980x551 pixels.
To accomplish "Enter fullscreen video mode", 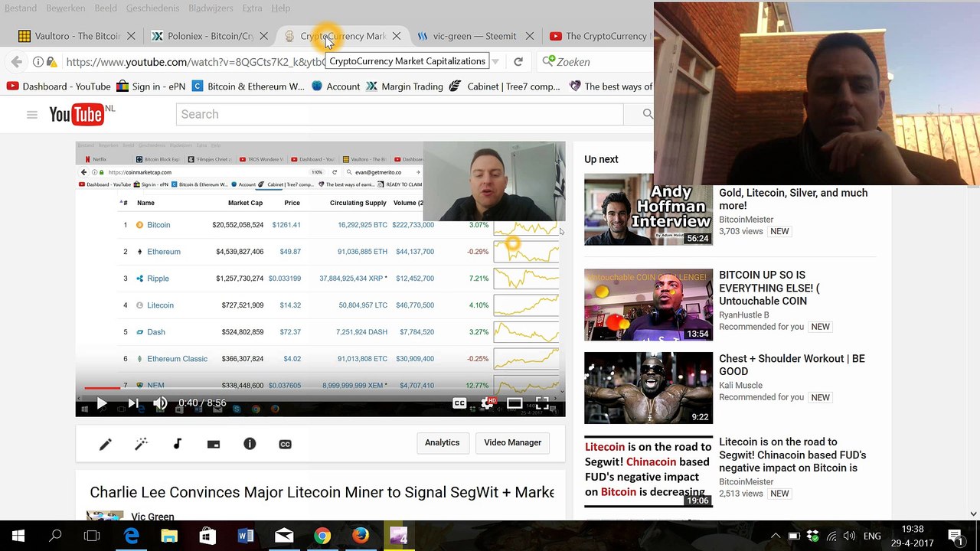I will (x=542, y=403).
